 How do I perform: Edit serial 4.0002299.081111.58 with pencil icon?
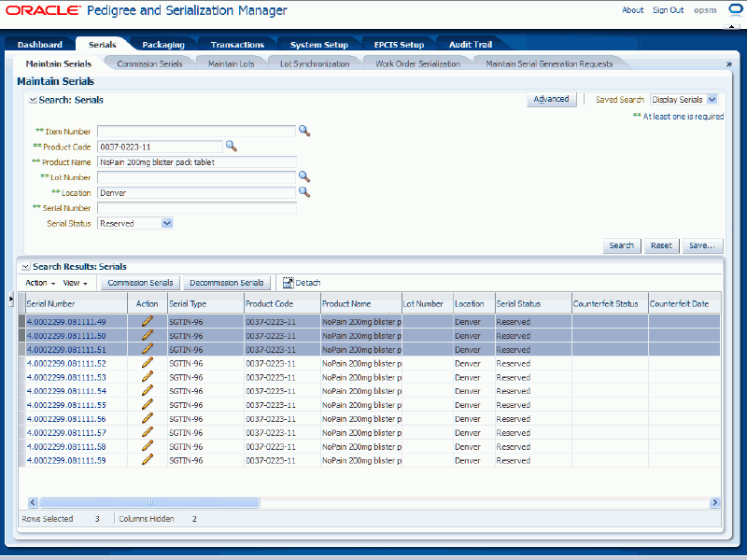[x=148, y=446]
